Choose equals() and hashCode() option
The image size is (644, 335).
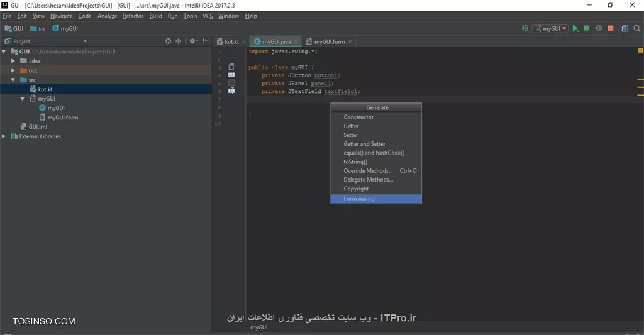pos(376,153)
